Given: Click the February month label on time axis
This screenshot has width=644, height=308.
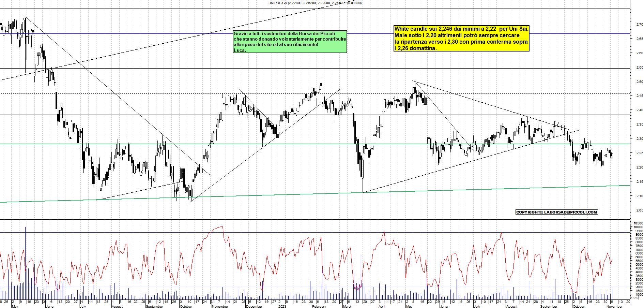Looking at the screenshot, I should [x=319, y=306].
